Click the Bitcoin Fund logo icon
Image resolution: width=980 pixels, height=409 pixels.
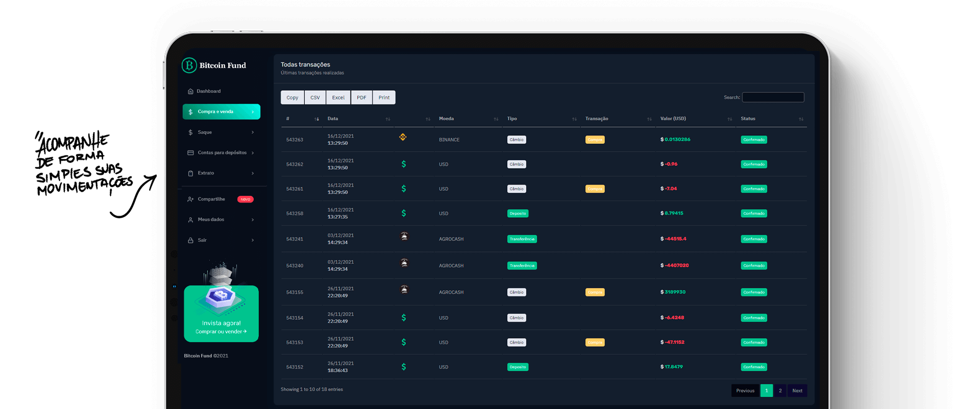pos(189,65)
